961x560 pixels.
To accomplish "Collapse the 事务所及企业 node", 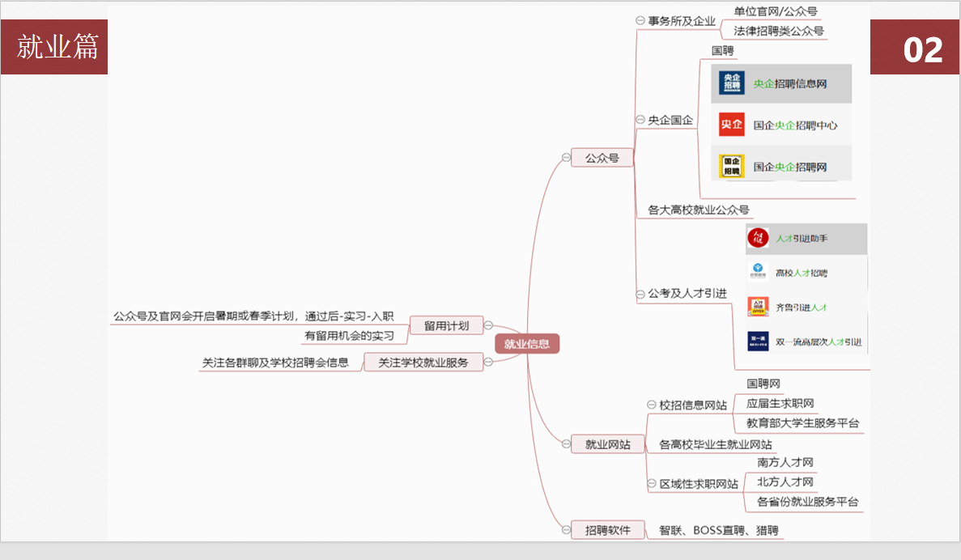I will 640,21.
